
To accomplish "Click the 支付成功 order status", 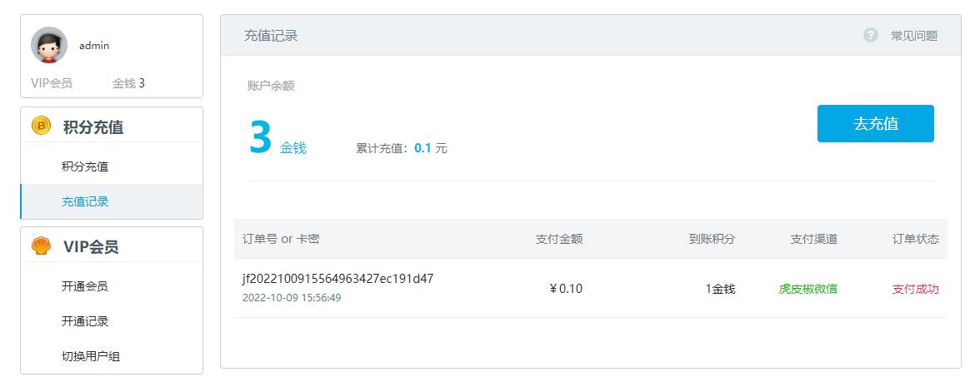I will tap(916, 289).
